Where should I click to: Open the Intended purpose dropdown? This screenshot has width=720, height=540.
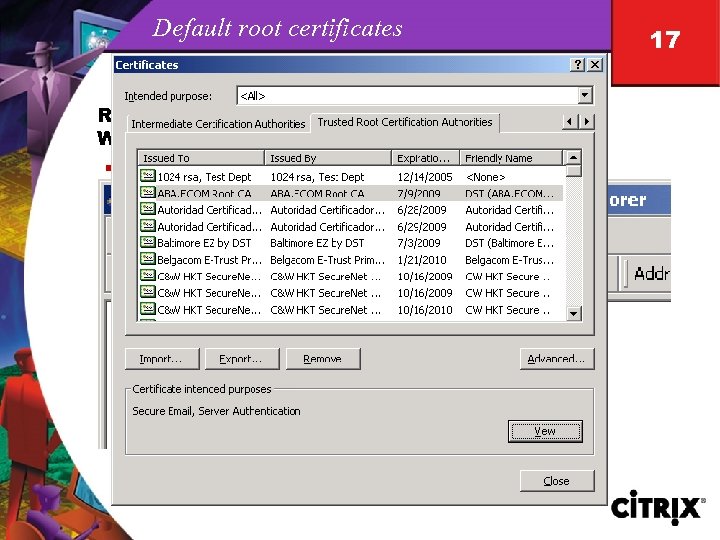[x=585, y=96]
